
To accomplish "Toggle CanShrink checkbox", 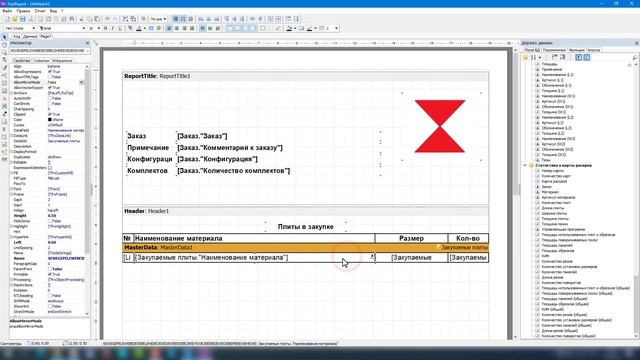I will click(50, 104).
